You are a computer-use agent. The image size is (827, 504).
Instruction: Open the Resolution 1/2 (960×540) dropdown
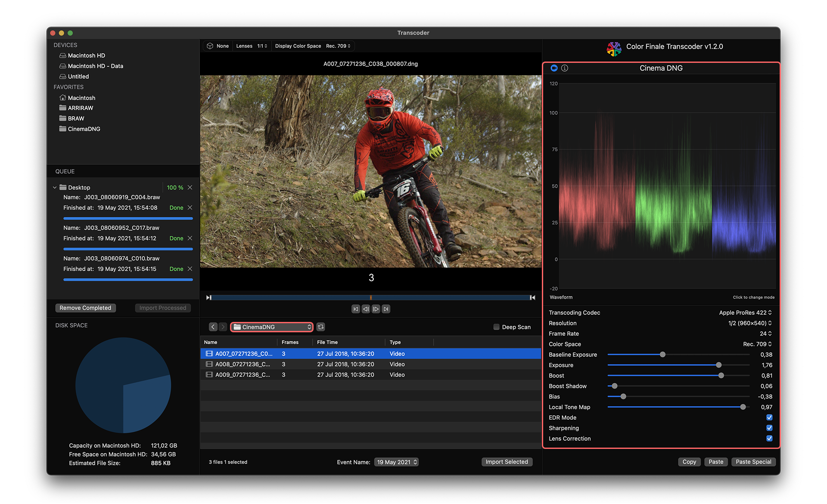[x=750, y=323]
